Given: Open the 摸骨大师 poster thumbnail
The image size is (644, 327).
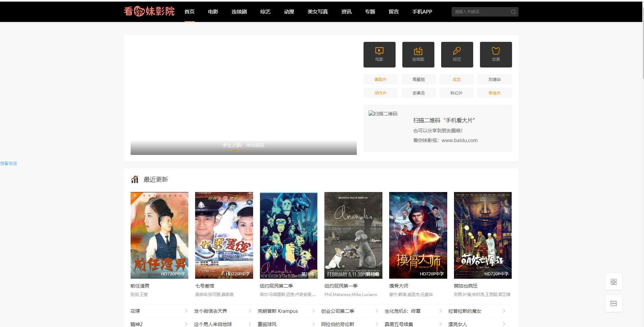Looking at the screenshot, I should point(418,235).
